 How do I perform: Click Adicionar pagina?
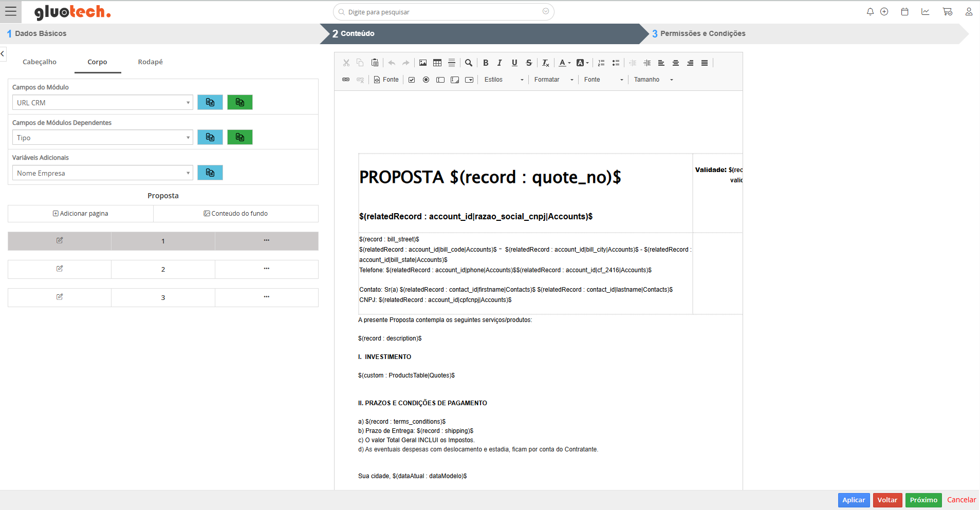81,214
